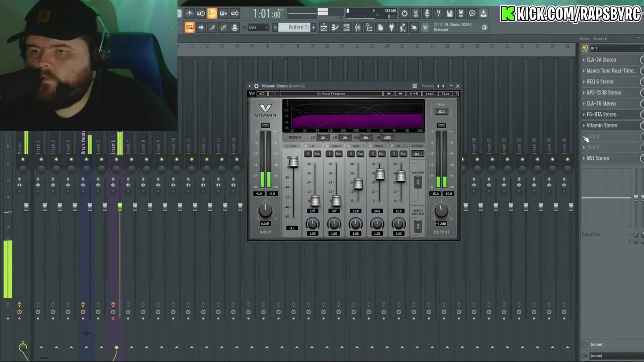Bypass the HI band in Vitamin
The height and width of the screenshot is (362, 644).
(403, 154)
